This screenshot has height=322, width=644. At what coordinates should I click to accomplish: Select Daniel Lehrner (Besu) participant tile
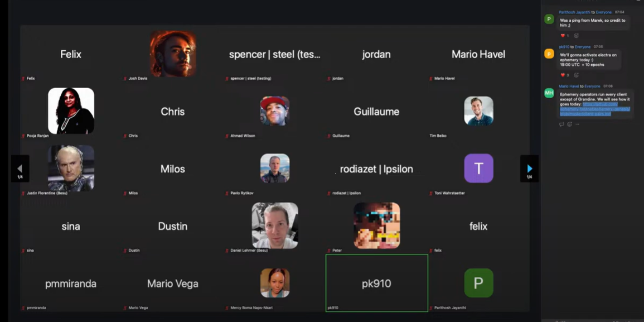point(274,226)
